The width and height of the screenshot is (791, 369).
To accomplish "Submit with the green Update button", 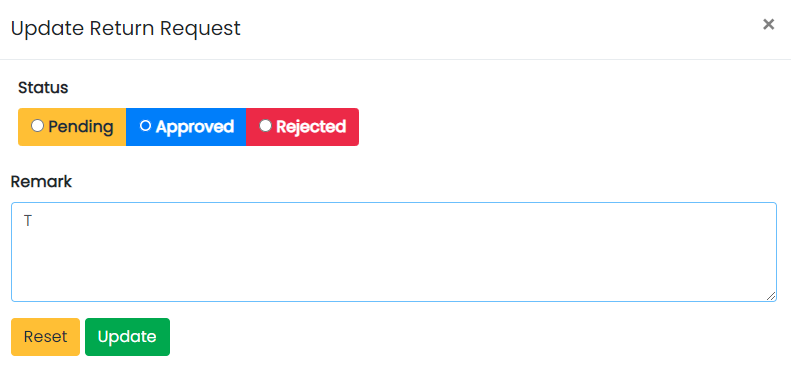I will click(127, 337).
